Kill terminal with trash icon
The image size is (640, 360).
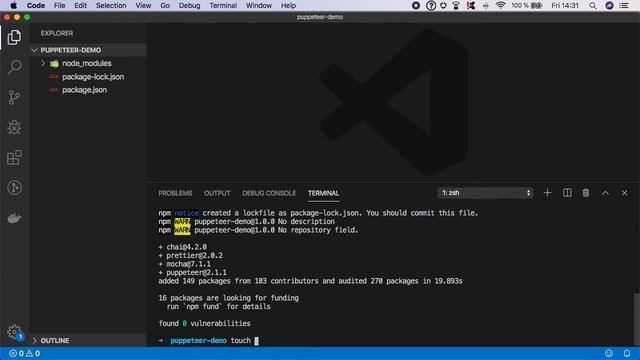click(x=586, y=193)
